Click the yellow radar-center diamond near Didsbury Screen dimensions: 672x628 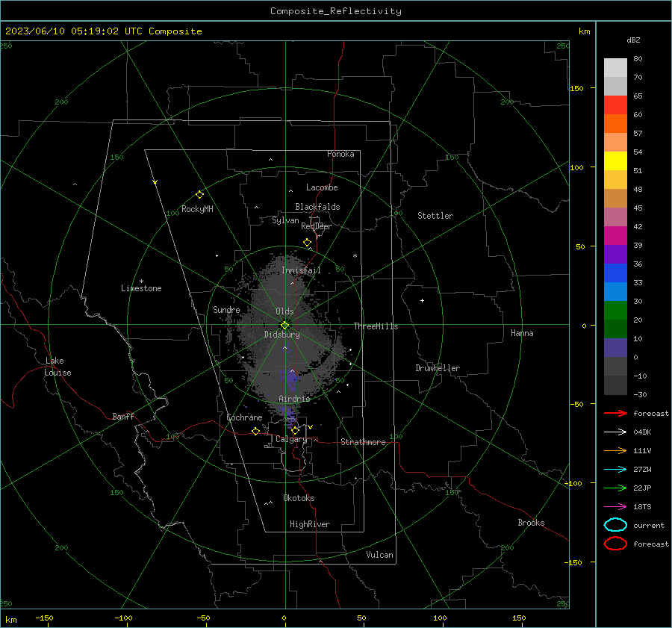[x=285, y=325]
